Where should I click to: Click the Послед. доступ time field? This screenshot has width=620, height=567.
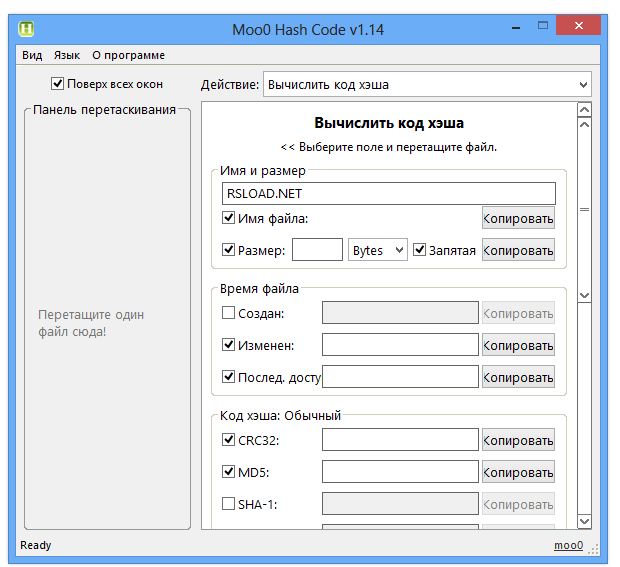tap(400, 376)
